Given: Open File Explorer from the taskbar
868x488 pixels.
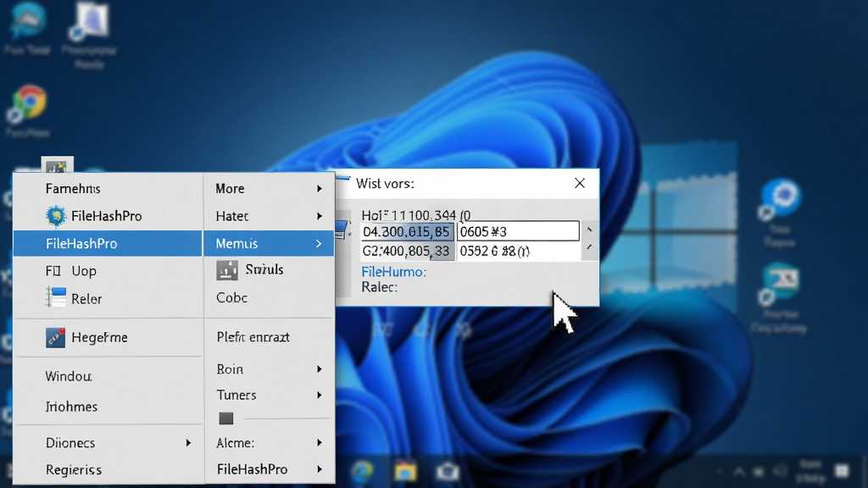Looking at the screenshot, I should tap(405, 471).
